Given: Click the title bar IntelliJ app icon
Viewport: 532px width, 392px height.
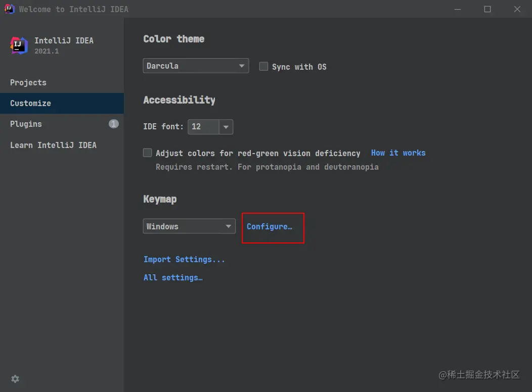Looking at the screenshot, I should pyautogui.click(x=9, y=9).
